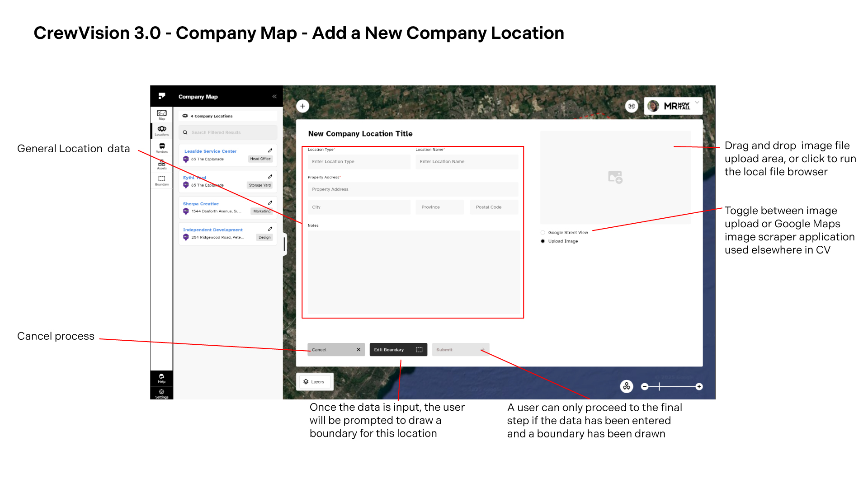Click the Submit button
The image size is (868, 488).
(x=461, y=350)
